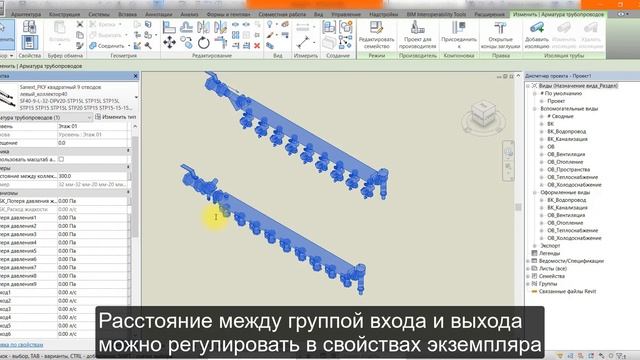Viewport: 640px width, 360px height.
Task: Click the Hide in View lightbulb icon
Action: pyautogui.click(x=269, y=24)
